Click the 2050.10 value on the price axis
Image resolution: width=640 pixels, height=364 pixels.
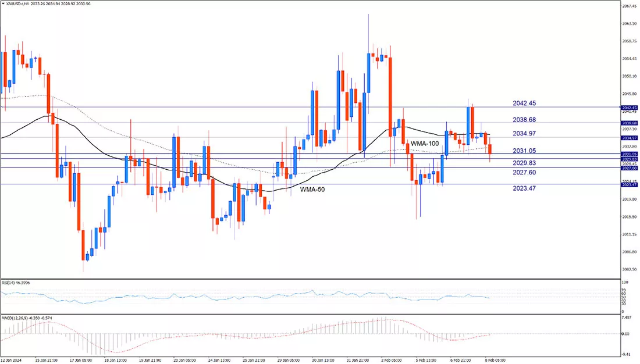pos(630,76)
